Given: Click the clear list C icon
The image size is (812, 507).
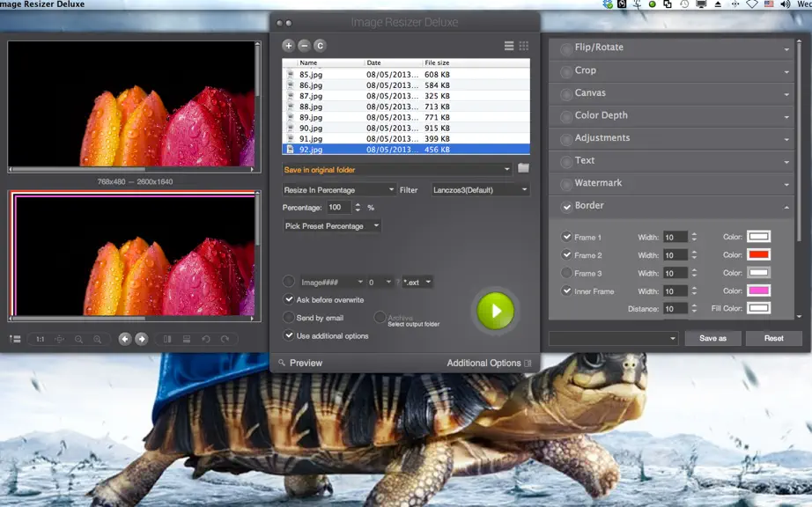Looking at the screenshot, I should 320,46.
